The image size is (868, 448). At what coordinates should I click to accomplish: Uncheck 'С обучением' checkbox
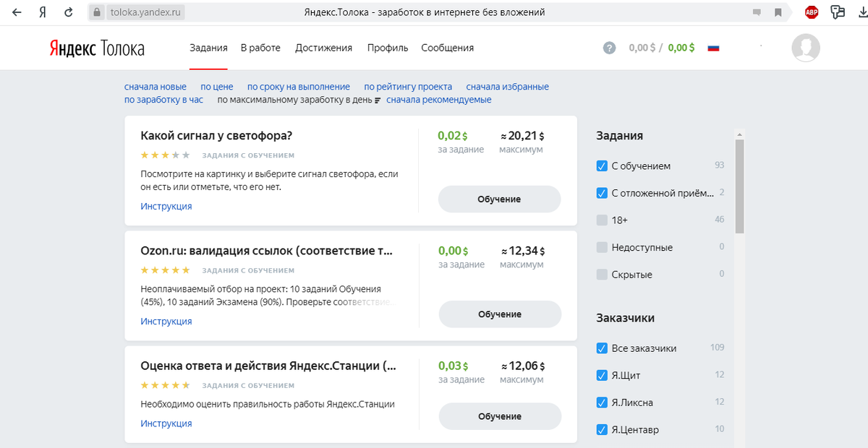pos(602,165)
